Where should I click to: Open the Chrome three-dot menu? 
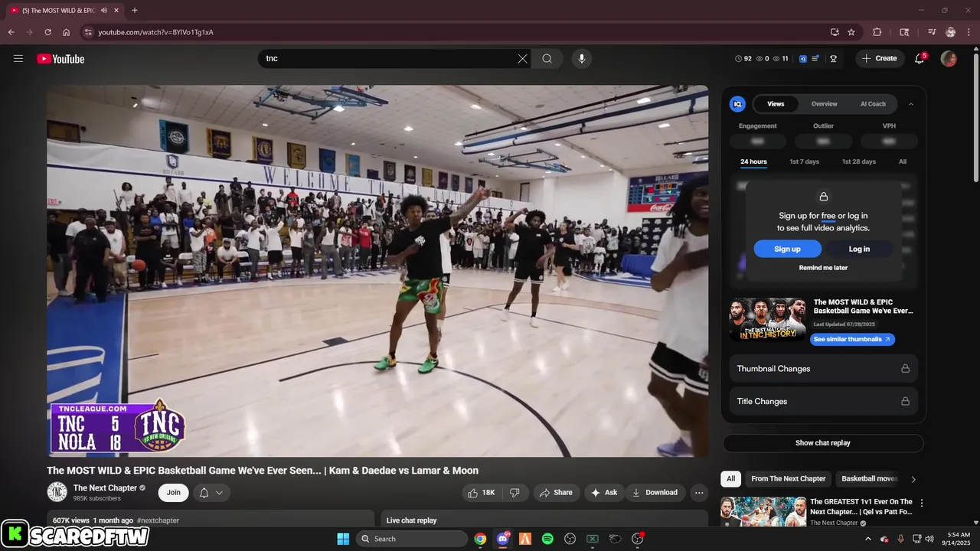pyautogui.click(x=969, y=32)
